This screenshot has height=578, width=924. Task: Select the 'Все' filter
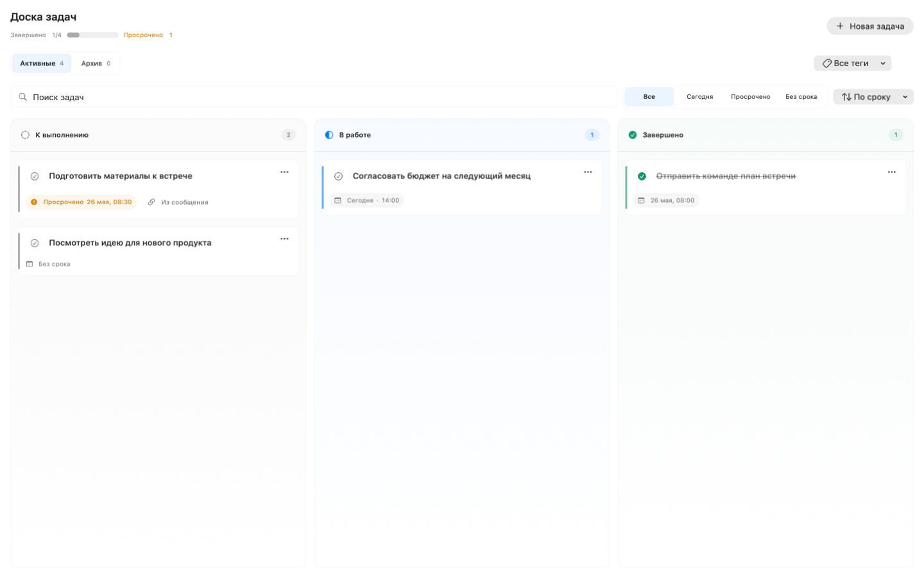point(649,97)
